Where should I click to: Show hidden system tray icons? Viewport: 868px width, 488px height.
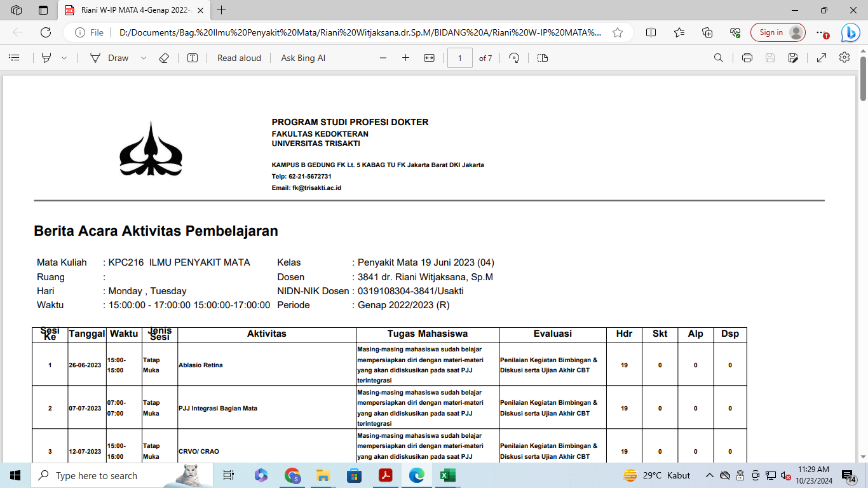tap(709, 475)
